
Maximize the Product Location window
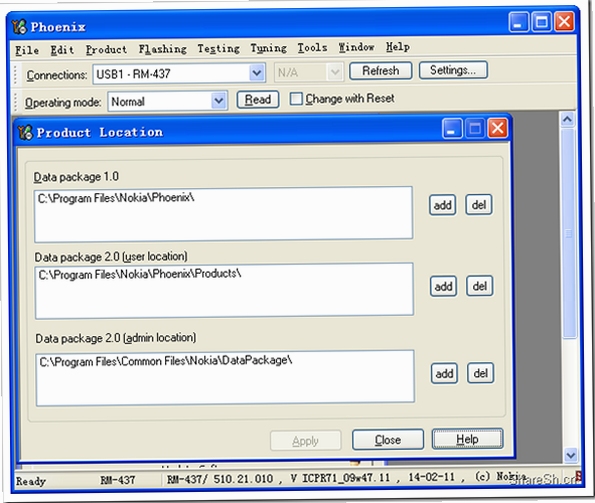(474, 128)
